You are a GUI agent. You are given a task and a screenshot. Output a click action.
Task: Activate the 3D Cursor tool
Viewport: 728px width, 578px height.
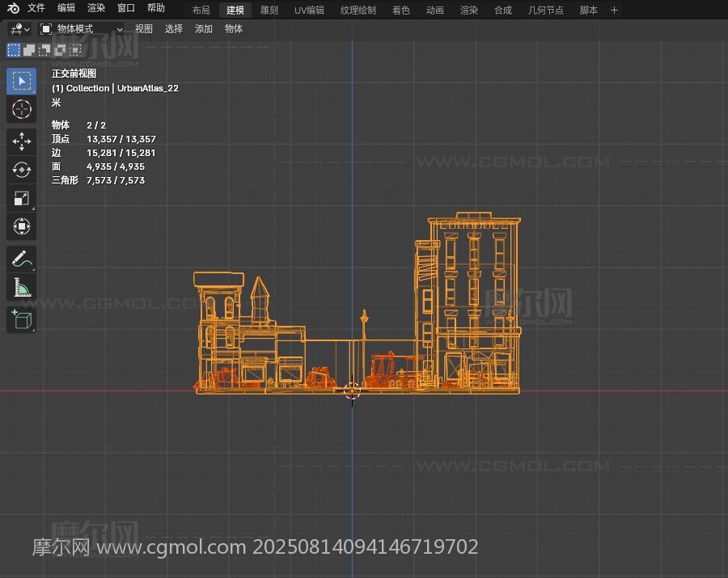click(22, 109)
